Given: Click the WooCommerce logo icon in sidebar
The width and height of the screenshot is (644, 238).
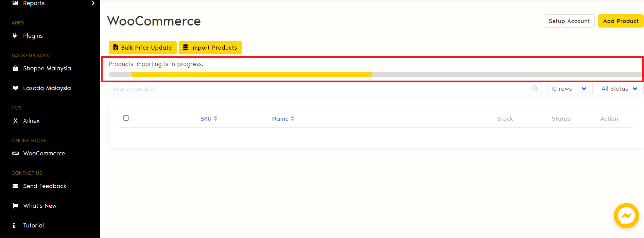Looking at the screenshot, I should point(15,153).
